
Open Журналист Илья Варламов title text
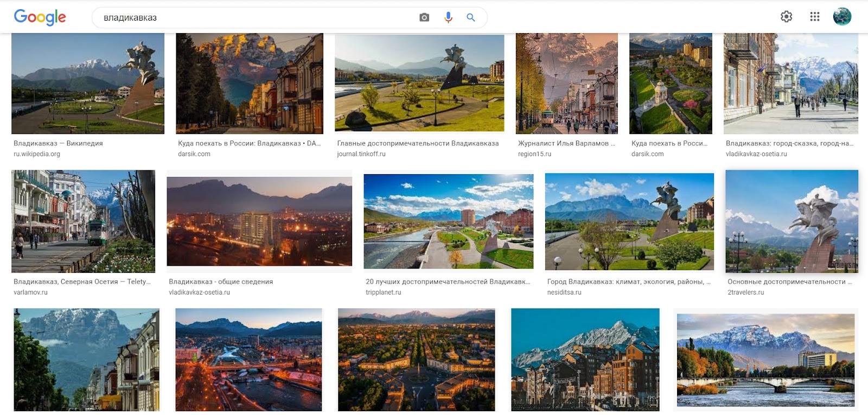click(566, 143)
